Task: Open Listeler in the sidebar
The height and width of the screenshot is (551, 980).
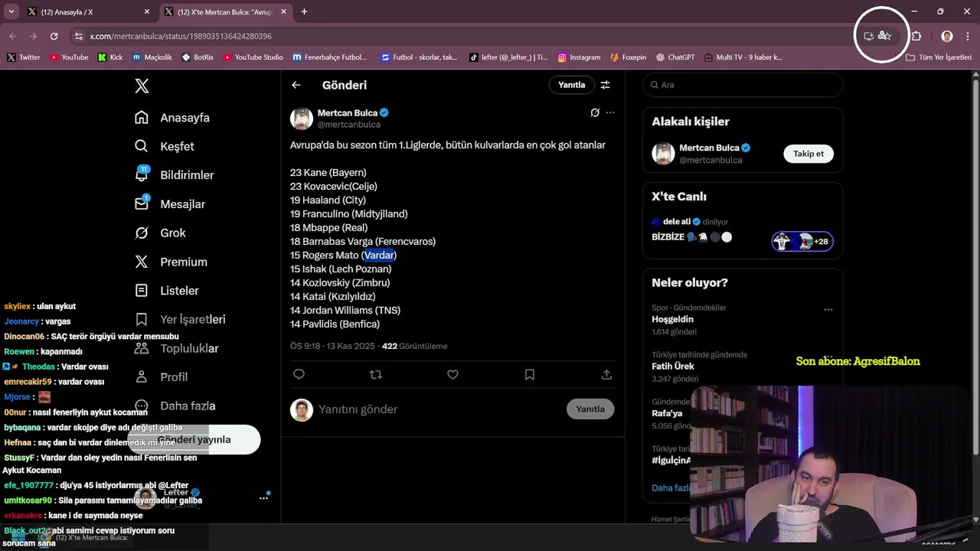Action: [167, 291]
